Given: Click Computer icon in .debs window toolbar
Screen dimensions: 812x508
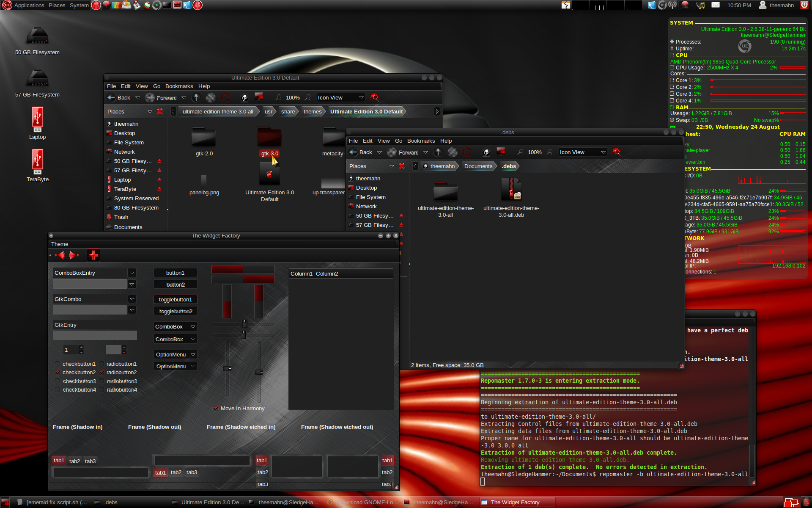Looking at the screenshot, I should 501,152.
